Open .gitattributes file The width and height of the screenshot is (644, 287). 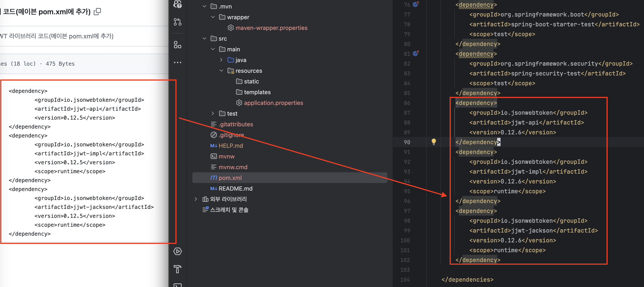(236, 124)
